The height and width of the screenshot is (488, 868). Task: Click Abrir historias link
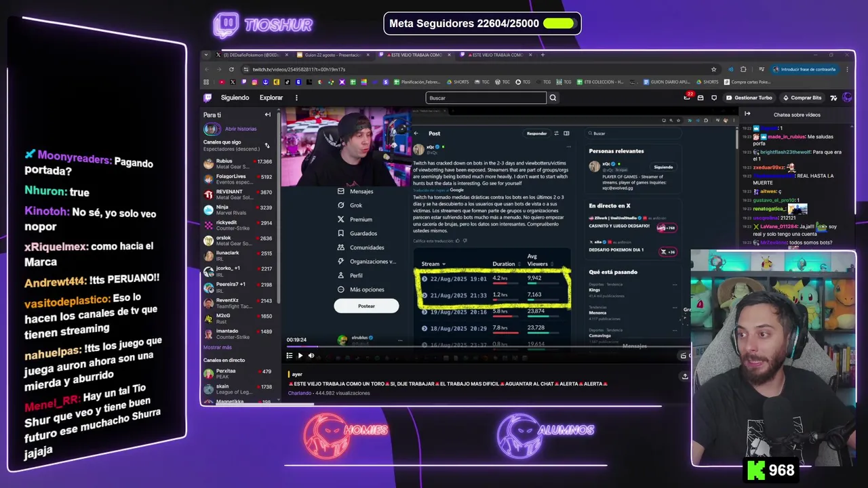(x=241, y=129)
